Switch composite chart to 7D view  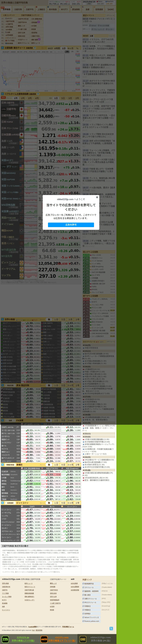click(78, 52)
